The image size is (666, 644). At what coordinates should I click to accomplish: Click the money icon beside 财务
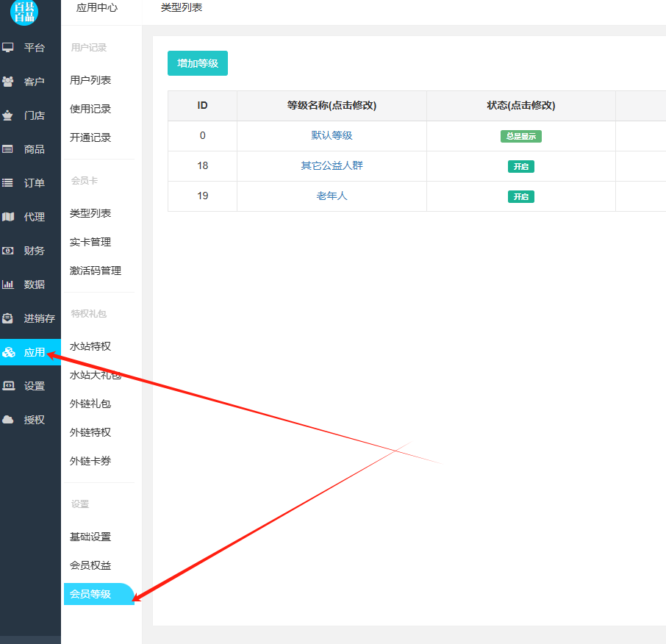[x=8, y=251]
